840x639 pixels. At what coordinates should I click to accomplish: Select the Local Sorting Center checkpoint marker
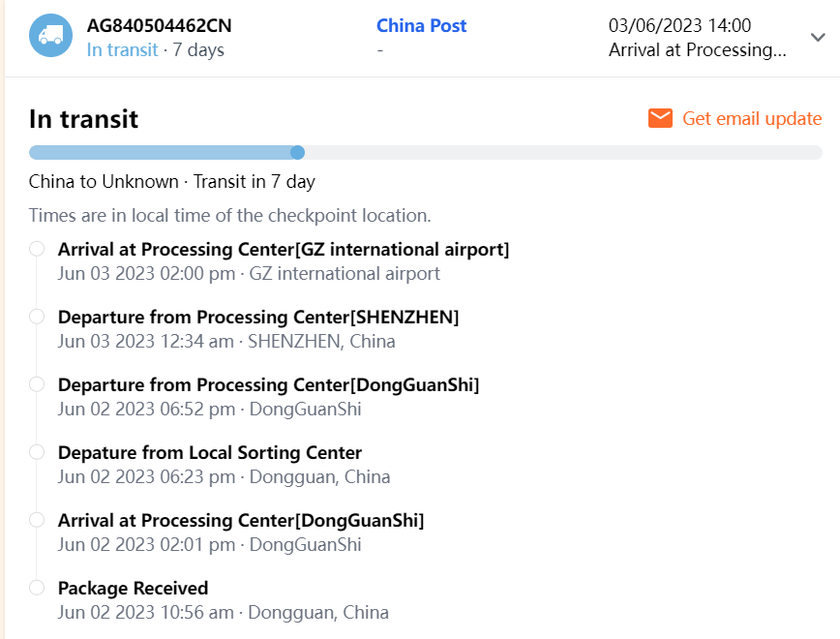pyautogui.click(x=37, y=452)
